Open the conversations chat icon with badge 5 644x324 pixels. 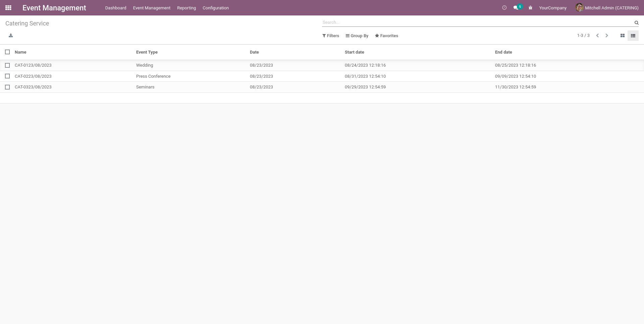click(x=518, y=7)
